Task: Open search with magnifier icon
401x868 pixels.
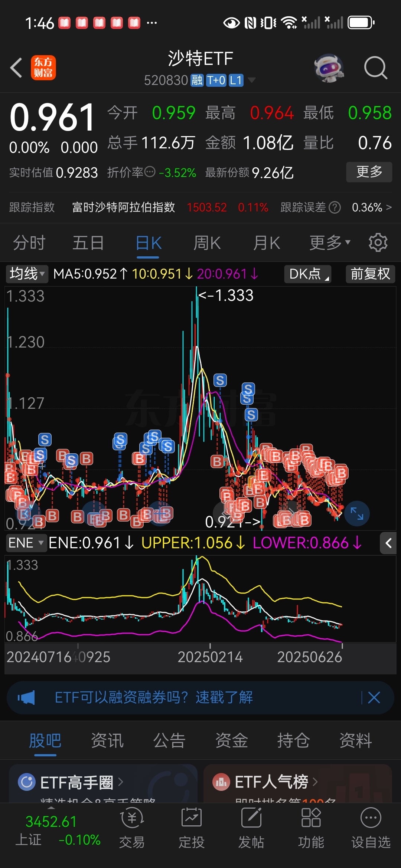Action: point(375,68)
